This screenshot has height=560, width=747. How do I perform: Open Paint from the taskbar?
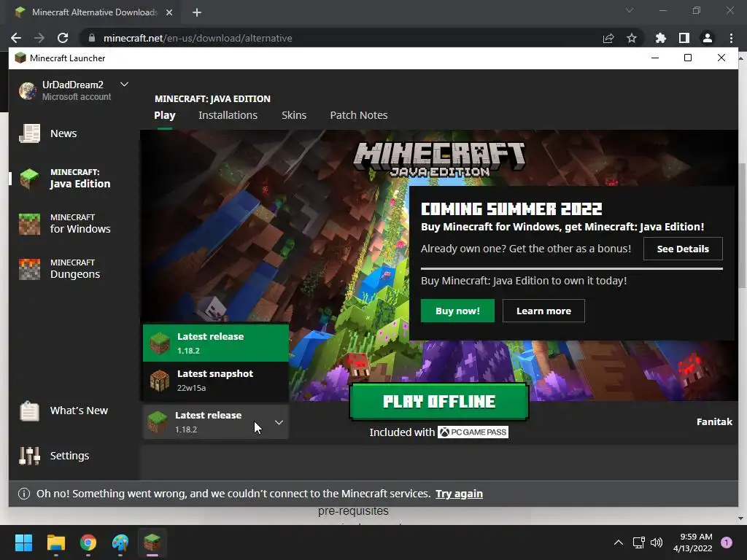(x=120, y=542)
